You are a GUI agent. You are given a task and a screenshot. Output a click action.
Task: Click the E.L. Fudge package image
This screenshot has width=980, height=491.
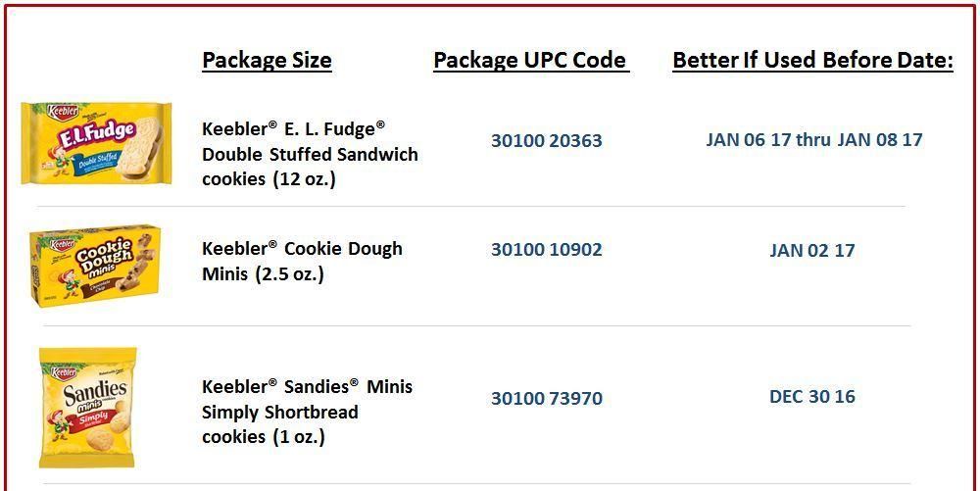(96, 143)
